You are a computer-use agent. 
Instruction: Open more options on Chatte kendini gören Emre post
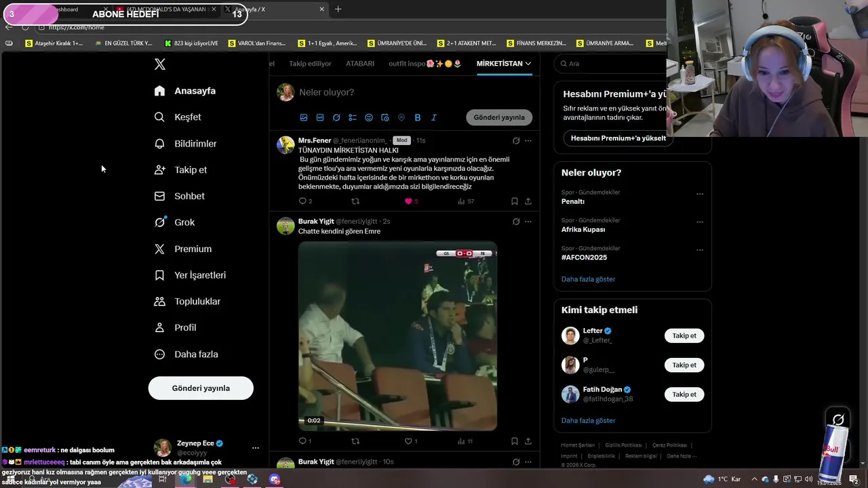point(528,222)
